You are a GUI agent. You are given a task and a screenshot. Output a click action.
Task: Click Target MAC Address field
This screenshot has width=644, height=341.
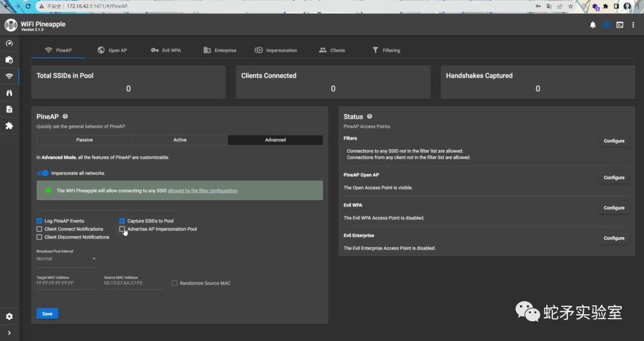pos(66,283)
